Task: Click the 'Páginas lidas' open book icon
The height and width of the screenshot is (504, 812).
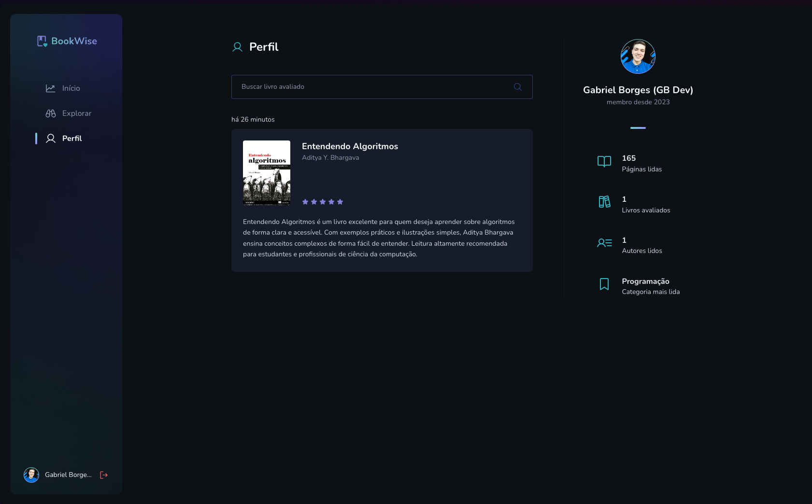Action: (604, 162)
